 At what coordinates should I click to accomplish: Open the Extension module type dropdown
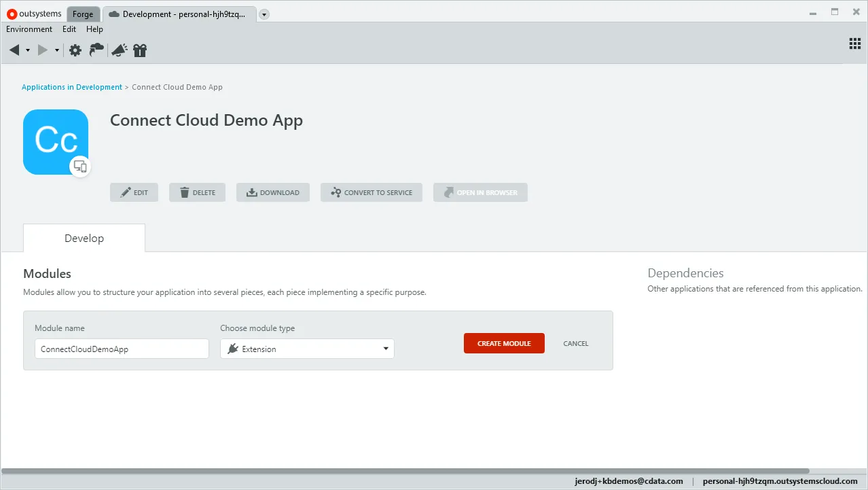tap(386, 348)
